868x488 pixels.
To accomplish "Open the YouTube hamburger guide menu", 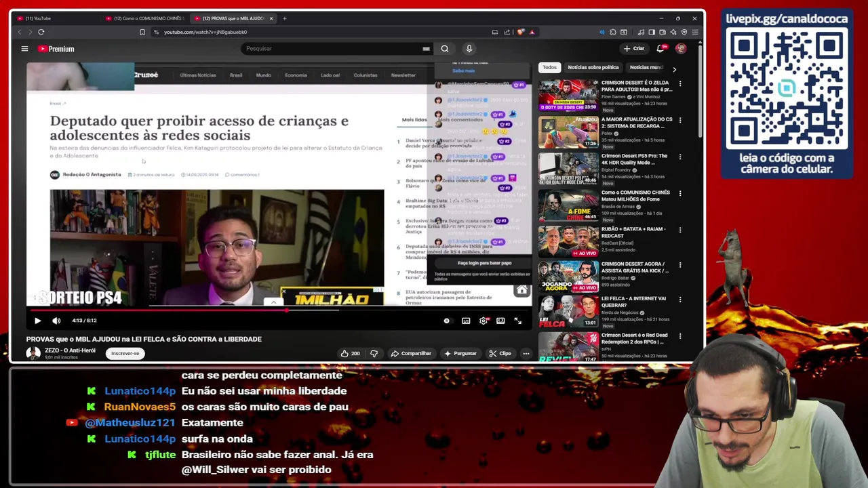I will 24,49.
